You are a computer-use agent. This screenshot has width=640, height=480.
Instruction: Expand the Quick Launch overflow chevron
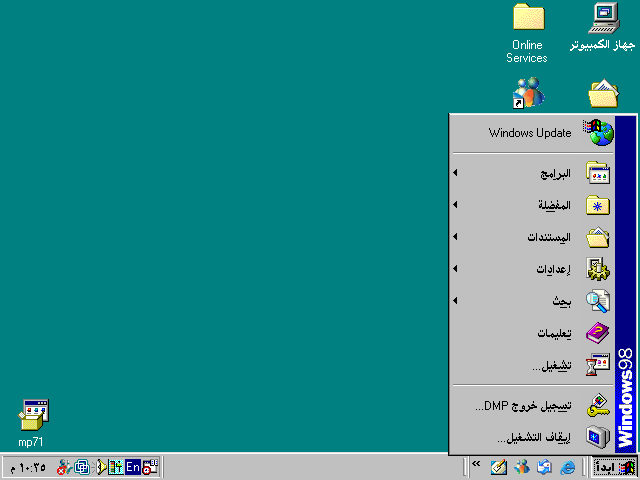(476, 464)
